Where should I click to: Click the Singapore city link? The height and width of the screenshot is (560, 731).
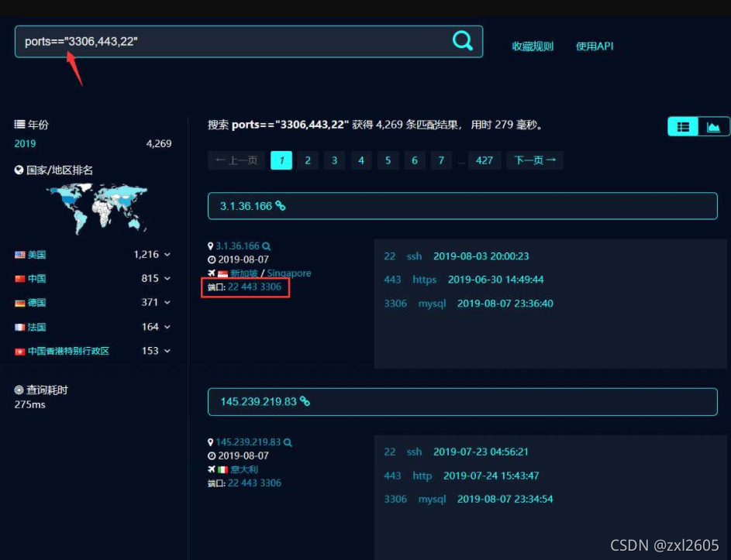tap(289, 273)
